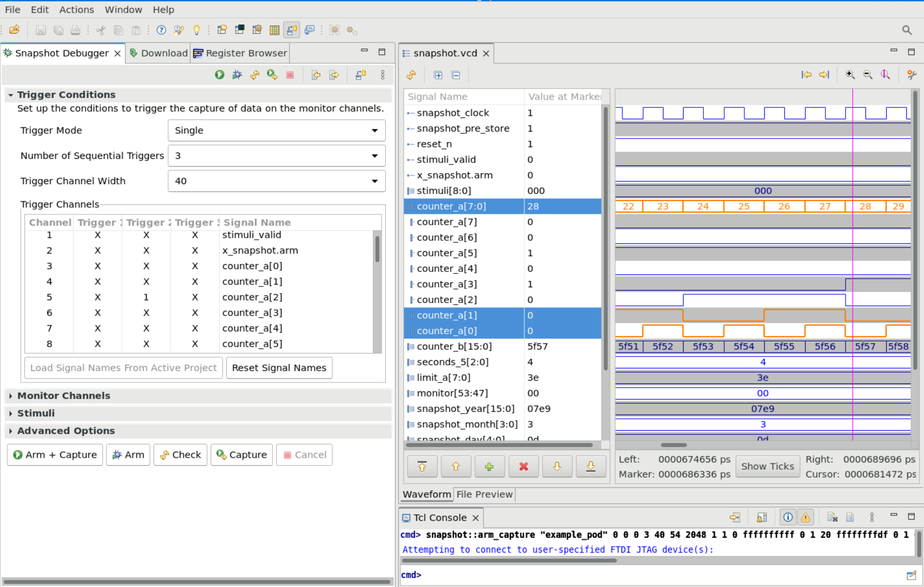Zoom in on the waveform

(850, 75)
